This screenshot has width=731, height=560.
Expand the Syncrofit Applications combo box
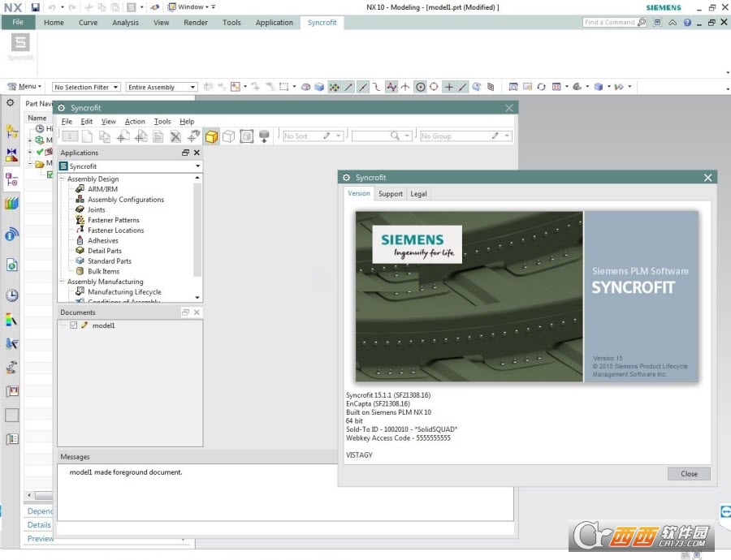pyautogui.click(x=197, y=166)
